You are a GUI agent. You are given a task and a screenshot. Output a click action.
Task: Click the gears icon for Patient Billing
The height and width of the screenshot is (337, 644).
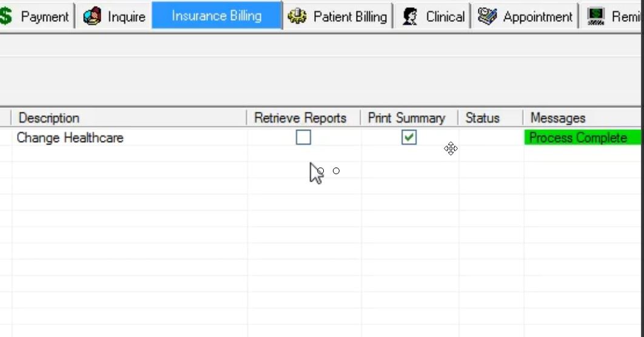[x=297, y=16]
